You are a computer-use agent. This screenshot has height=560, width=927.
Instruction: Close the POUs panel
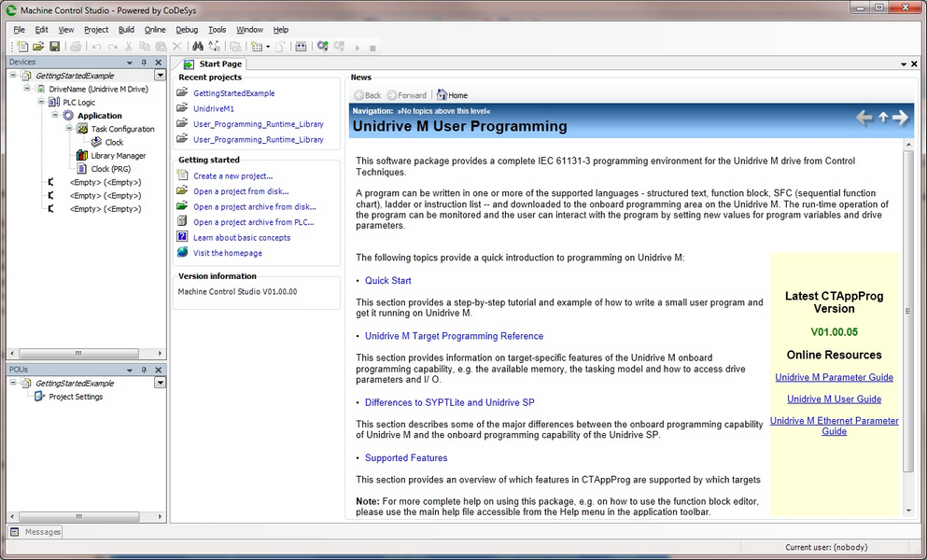coord(159,370)
